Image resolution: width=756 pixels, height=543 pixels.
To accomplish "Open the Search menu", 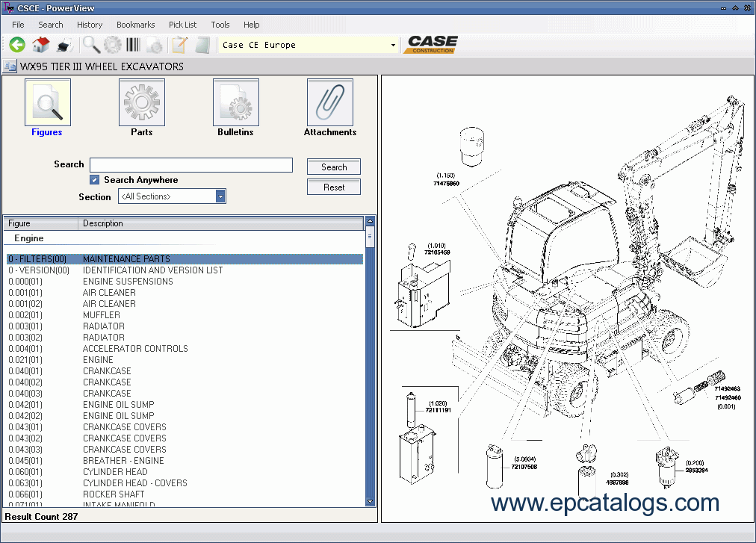I will coord(51,25).
